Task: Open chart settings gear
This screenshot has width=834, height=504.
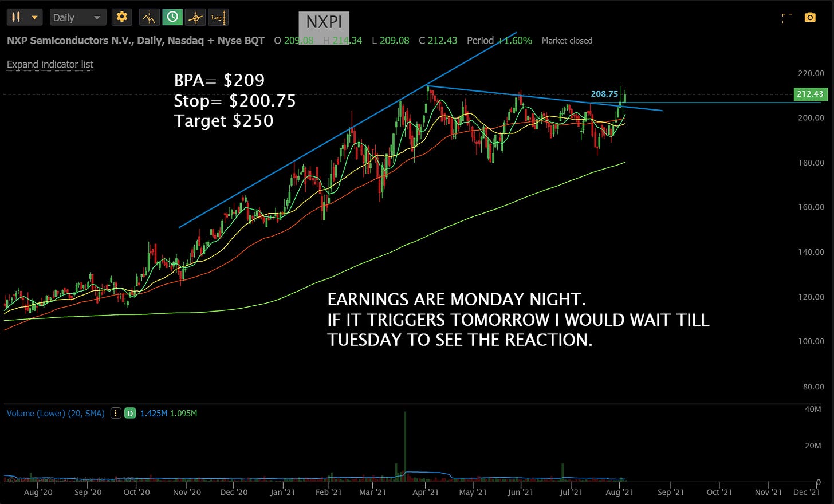Action: coord(121,17)
